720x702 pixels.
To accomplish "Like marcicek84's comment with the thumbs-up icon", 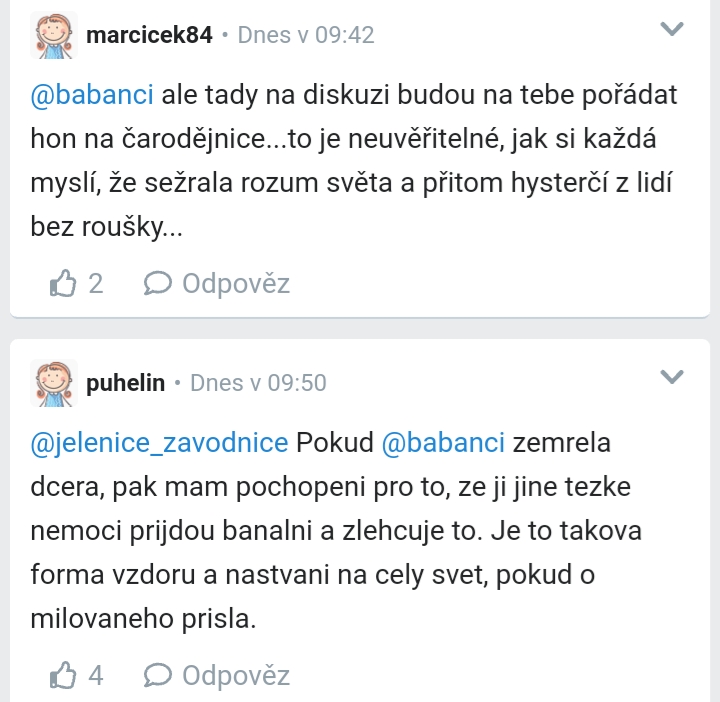I will (x=63, y=284).
